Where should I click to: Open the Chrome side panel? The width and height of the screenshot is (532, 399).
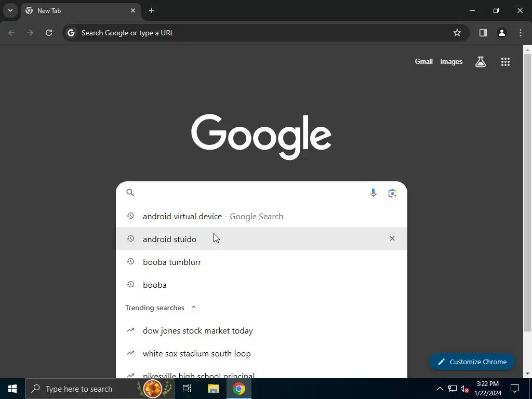483,33
